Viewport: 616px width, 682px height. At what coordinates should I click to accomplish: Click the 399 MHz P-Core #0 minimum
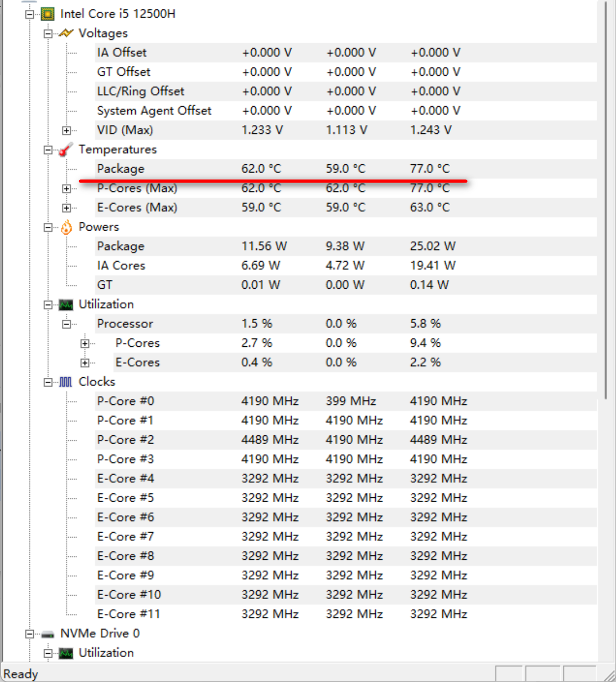pyautogui.click(x=351, y=401)
